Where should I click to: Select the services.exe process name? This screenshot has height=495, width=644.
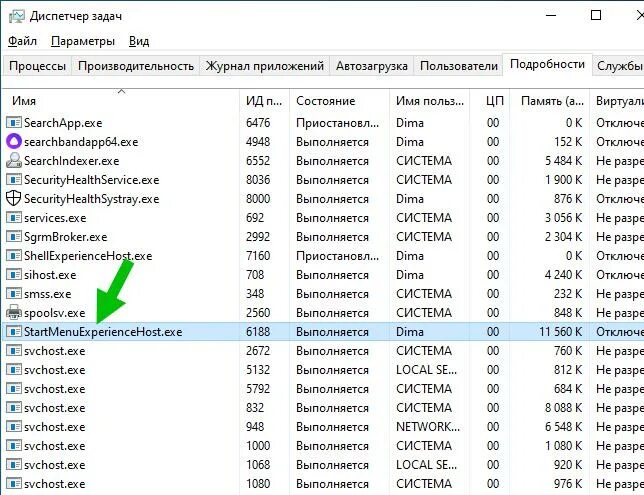point(55,217)
